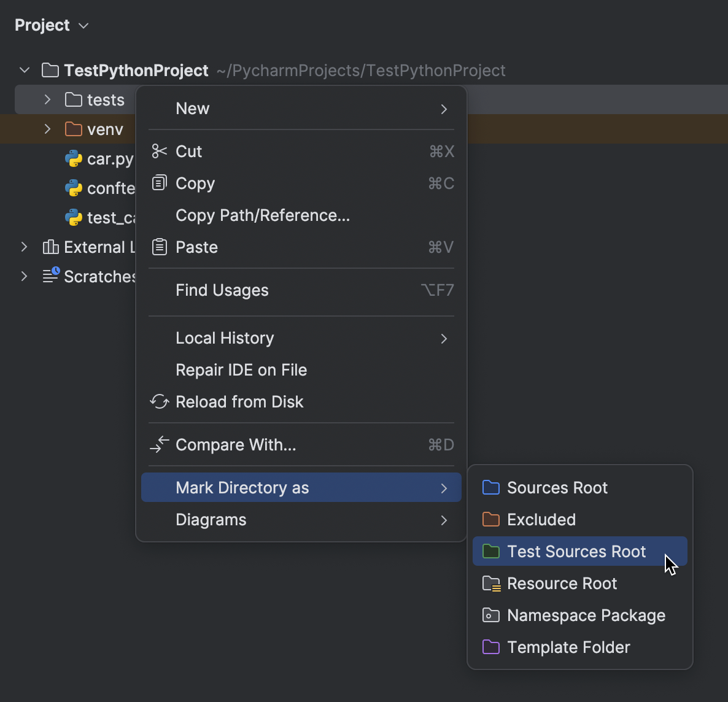The height and width of the screenshot is (702, 728).
Task: Select the blue Sources Root folder icon
Action: click(x=490, y=487)
